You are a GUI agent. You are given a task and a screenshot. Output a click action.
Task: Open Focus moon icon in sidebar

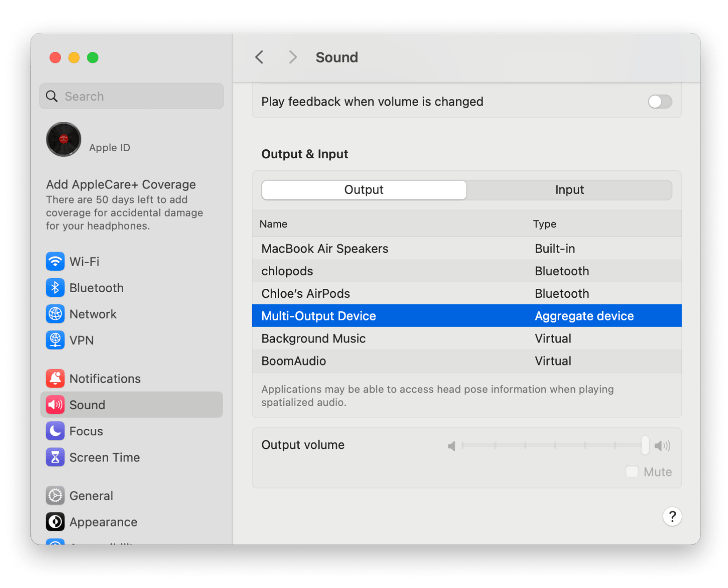[x=55, y=431]
